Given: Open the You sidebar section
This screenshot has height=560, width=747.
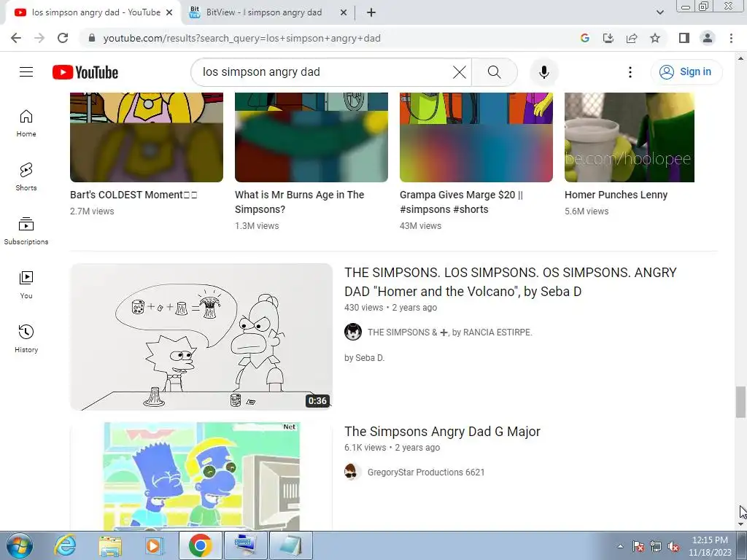Looking at the screenshot, I should [x=26, y=285].
